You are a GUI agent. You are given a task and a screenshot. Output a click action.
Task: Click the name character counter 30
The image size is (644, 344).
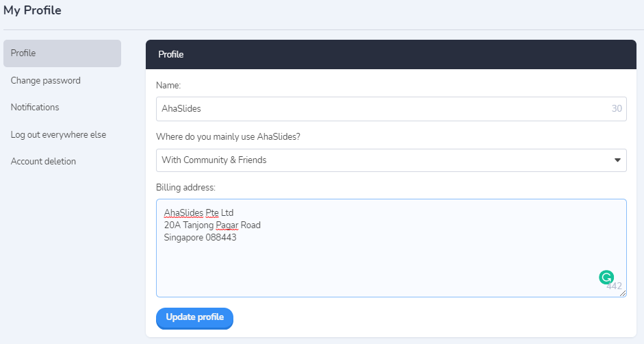[617, 109]
